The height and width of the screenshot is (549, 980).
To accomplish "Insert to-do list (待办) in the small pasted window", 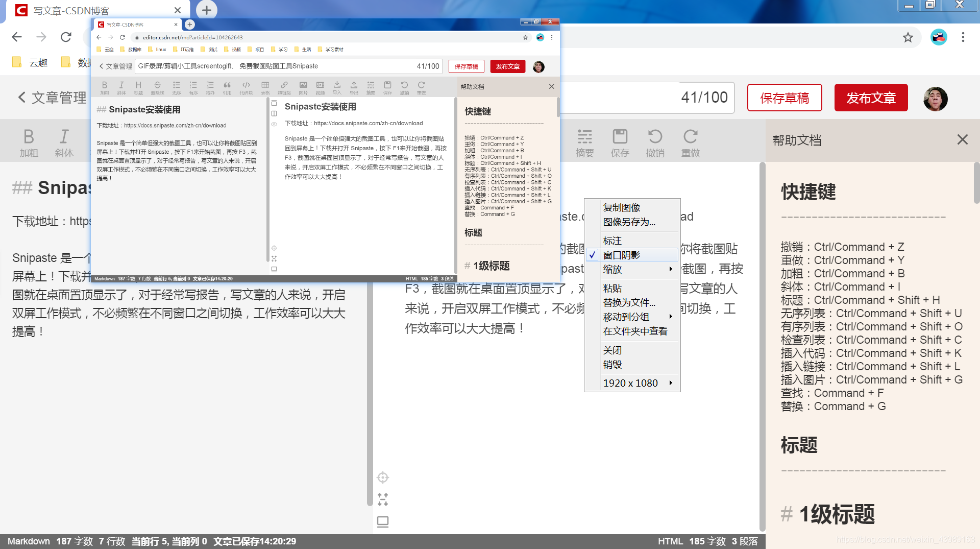I will [x=210, y=87].
